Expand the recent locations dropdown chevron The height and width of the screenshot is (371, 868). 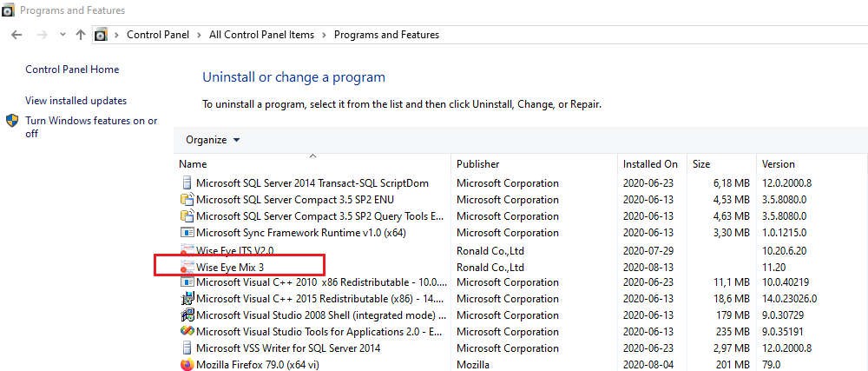coord(62,35)
